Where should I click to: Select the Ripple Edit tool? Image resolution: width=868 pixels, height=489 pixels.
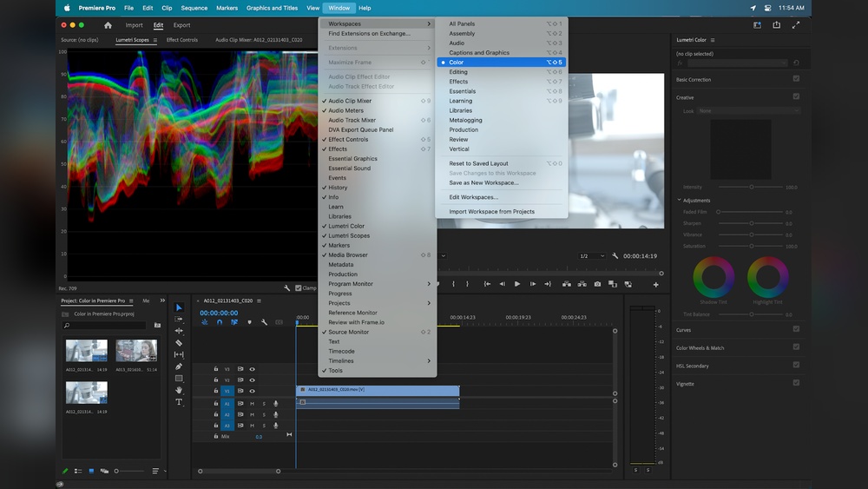pyautogui.click(x=179, y=331)
